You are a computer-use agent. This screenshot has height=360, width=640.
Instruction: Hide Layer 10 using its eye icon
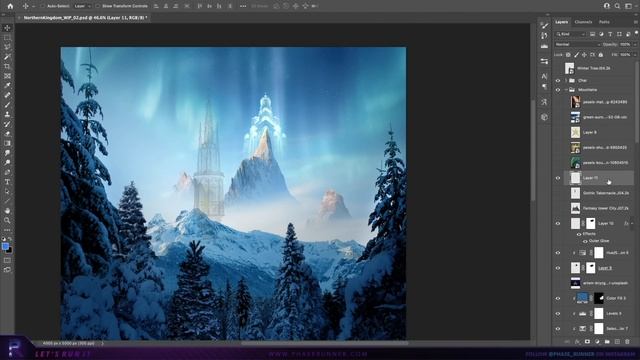[558, 223]
